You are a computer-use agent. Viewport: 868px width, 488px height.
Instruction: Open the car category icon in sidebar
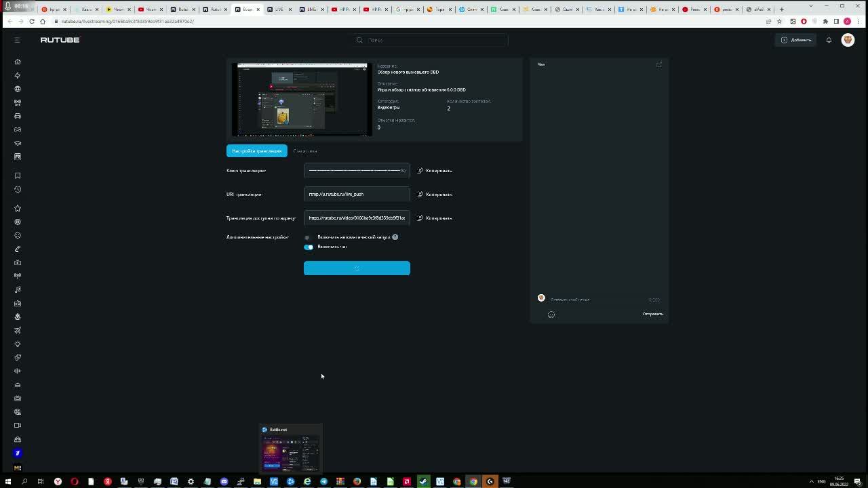[x=18, y=116]
